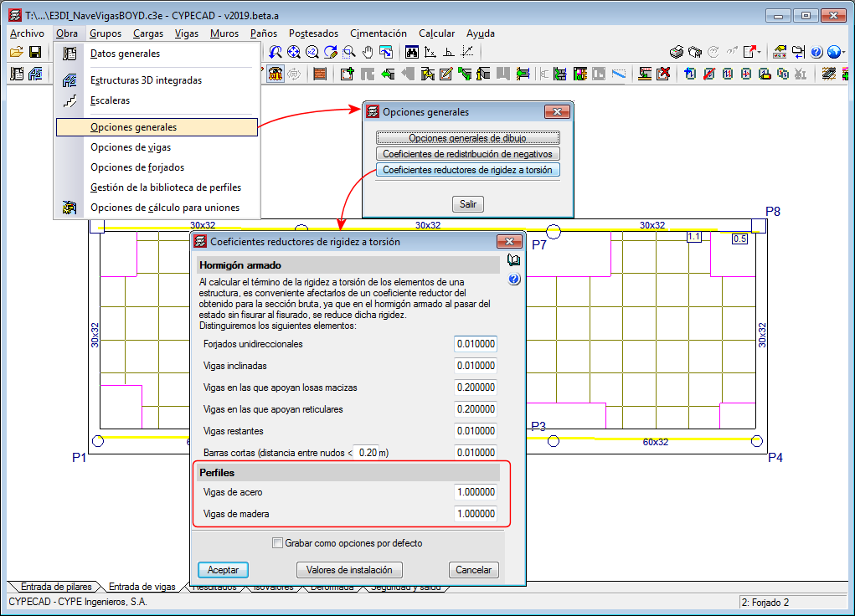This screenshot has width=855, height=616.
Task: Click the configuration icon with yellow hand
Action: (780, 53)
